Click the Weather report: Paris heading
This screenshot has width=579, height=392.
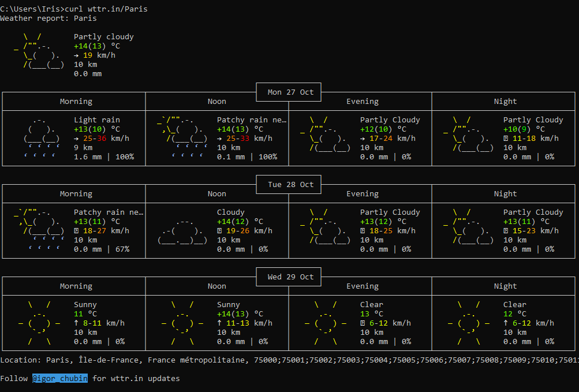coord(48,18)
